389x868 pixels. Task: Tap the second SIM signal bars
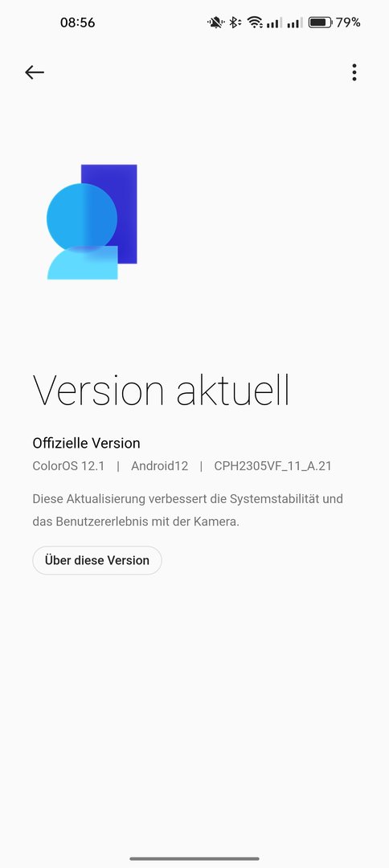pos(294,23)
